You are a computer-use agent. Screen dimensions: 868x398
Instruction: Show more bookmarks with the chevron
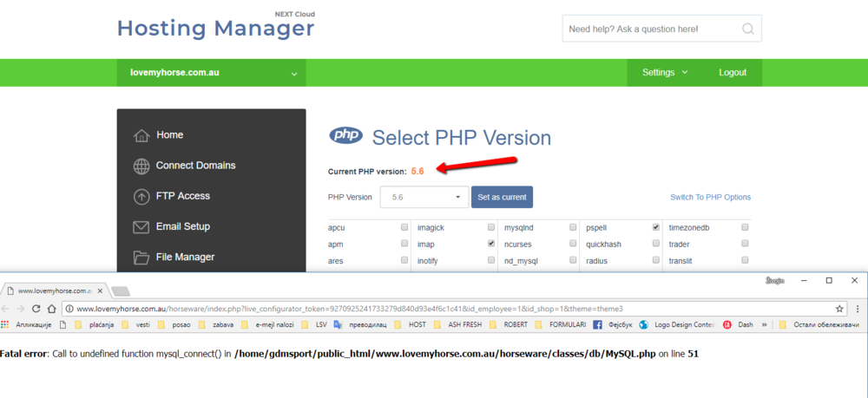765,324
